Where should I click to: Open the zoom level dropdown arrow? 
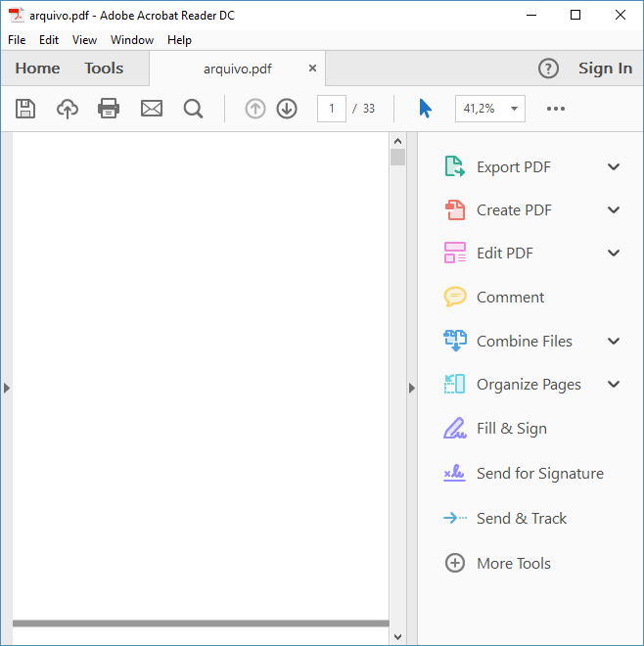pyautogui.click(x=514, y=109)
